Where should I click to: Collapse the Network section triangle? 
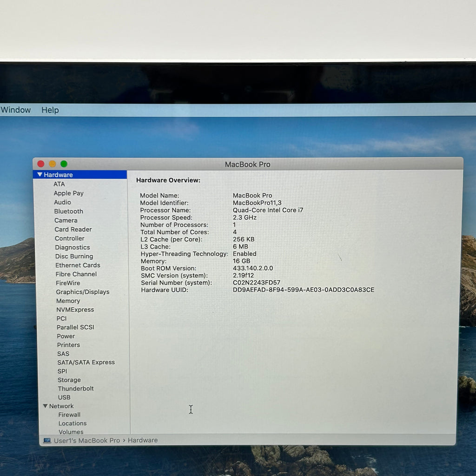[45, 406]
